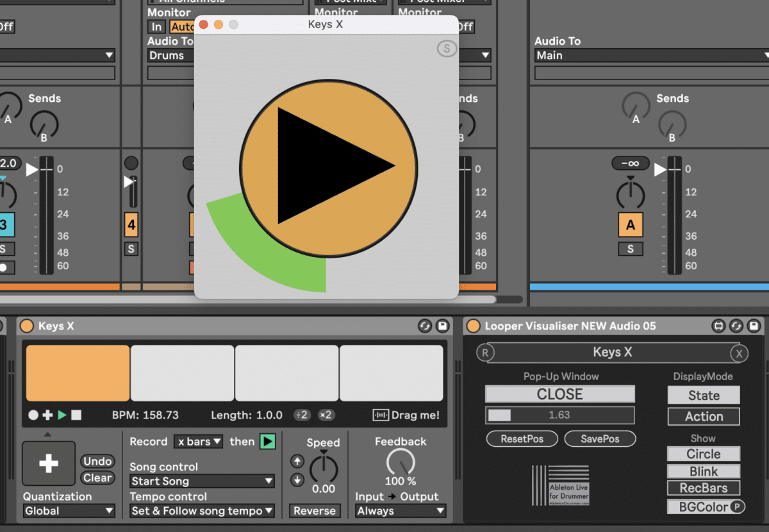769x532 pixels.
Task: Toggle return track A activator
Action: click(631, 225)
